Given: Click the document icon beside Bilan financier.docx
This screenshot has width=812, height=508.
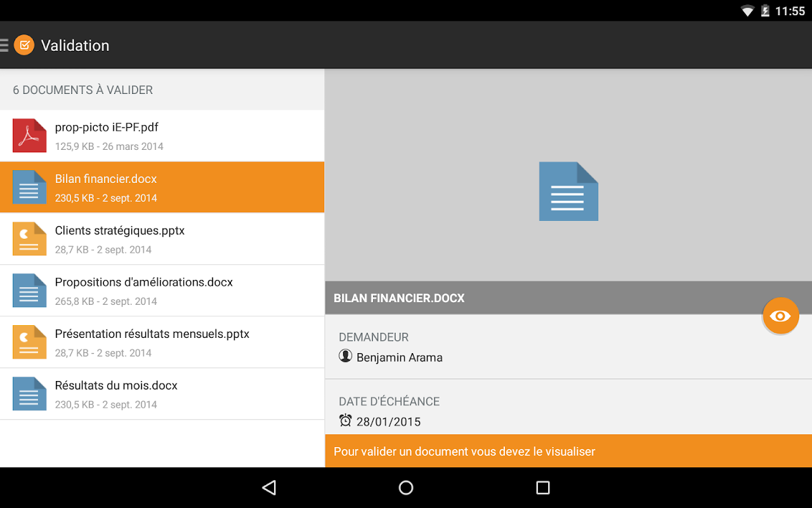Looking at the screenshot, I should (x=29, y=187).
